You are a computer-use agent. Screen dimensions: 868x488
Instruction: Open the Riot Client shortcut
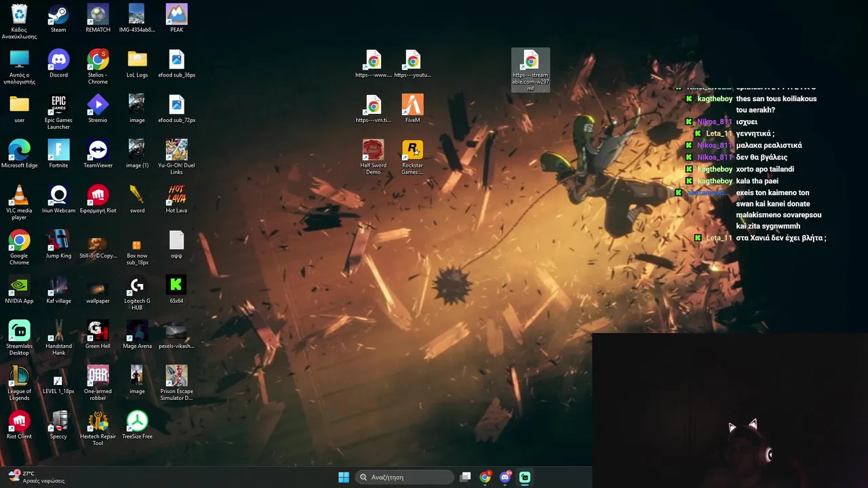coord(19,426)
